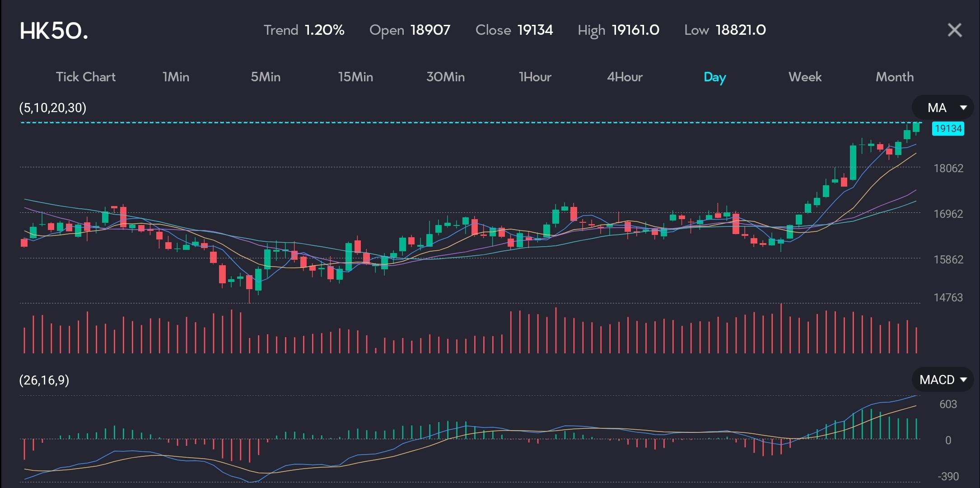980x488 pixels.
Task: Click the 19134 current price tag
Action: tap(948, 129)
